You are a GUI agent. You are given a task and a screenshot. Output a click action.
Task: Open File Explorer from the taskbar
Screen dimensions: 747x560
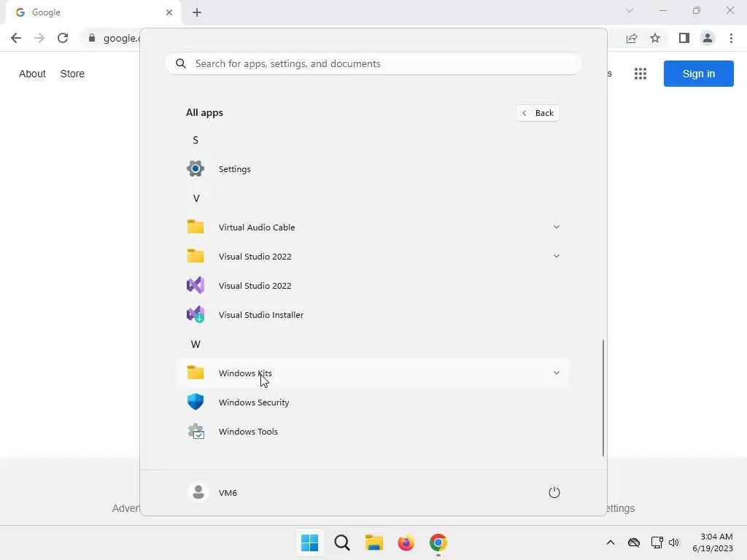pyautogui.click(x=374, y=542)
